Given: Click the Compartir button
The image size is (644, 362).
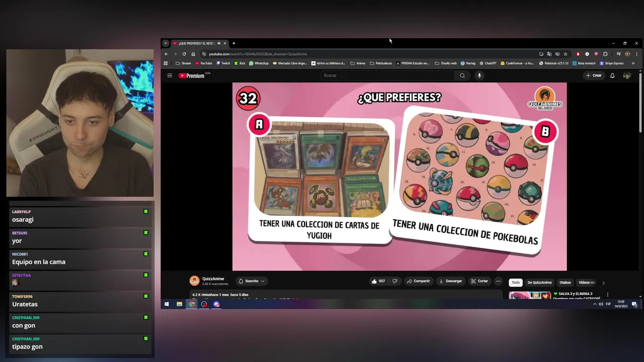Looking at the screenshot, I should tap(418, 281).
